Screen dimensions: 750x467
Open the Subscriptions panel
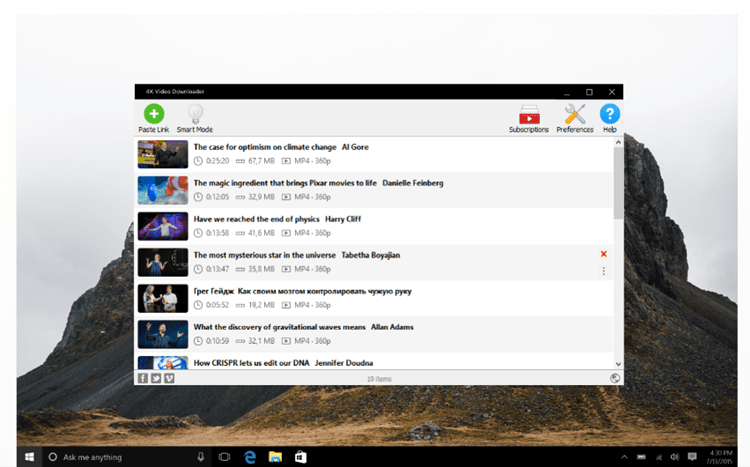(x=528, y=114)
